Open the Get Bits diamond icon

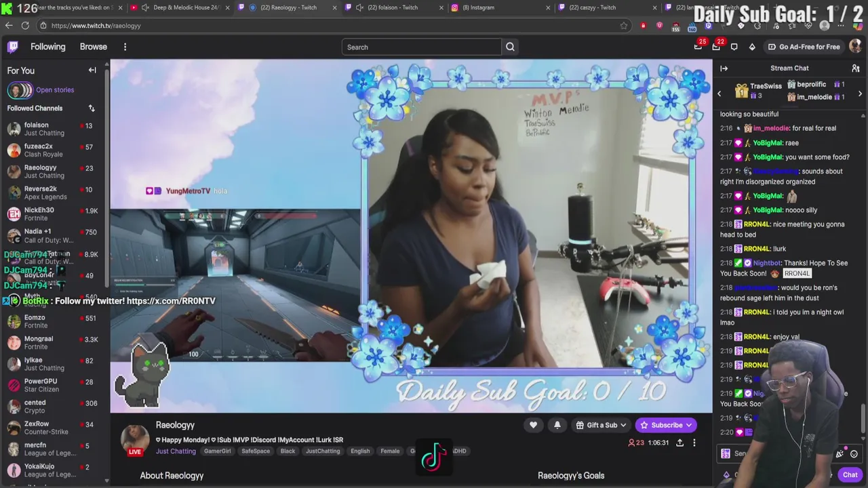(x=752, y=47)
